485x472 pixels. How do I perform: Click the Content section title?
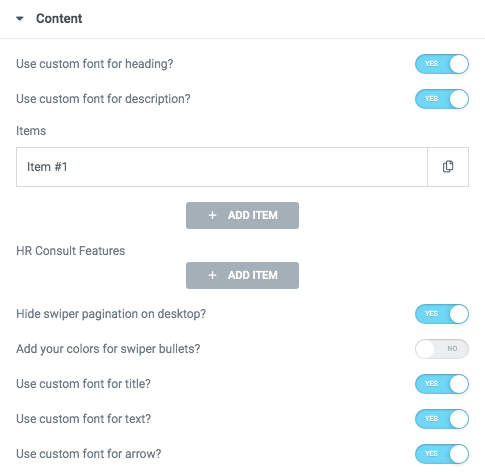click(x=59, y=19)
